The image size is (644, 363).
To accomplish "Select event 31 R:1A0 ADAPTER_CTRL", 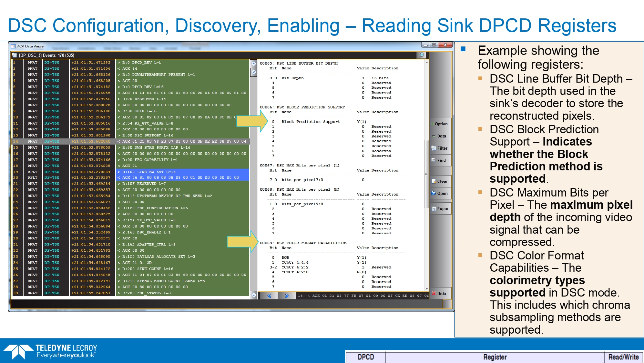I will (x=130, y=245).
